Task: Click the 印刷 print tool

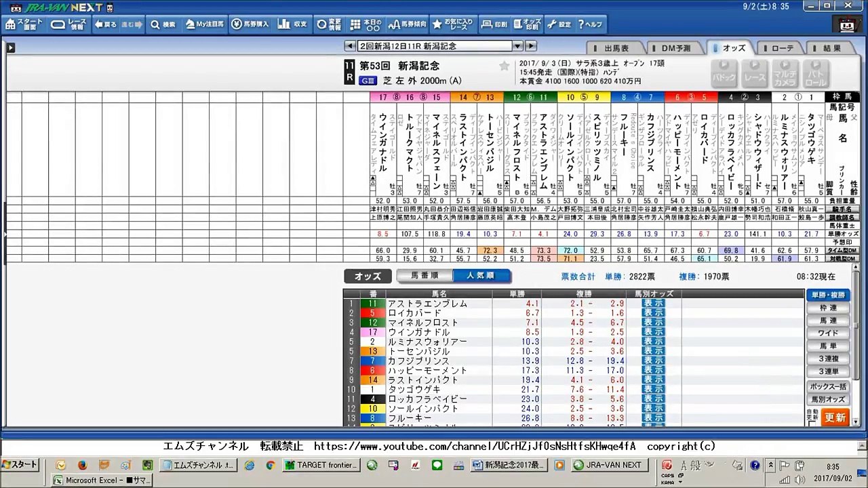Action: point(494,24)
